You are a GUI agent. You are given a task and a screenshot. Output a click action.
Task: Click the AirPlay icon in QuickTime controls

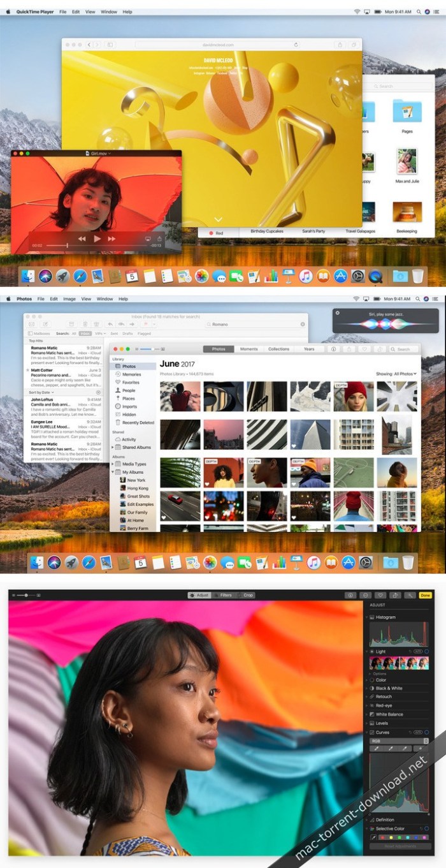[x=148, y=239]
